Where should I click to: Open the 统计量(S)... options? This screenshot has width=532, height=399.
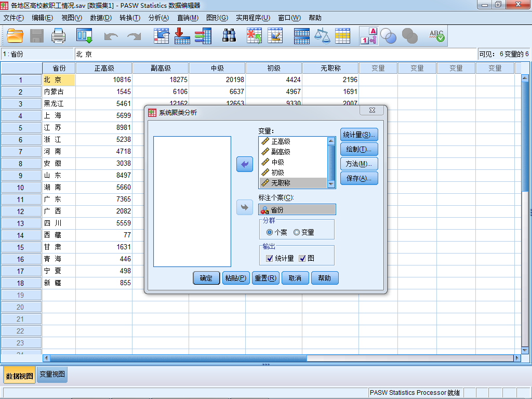[359, 135]
